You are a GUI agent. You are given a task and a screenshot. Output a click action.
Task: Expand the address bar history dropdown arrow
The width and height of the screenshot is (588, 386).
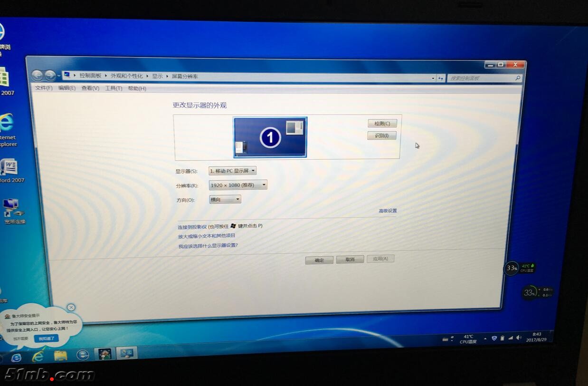click(x=433, y=78)
